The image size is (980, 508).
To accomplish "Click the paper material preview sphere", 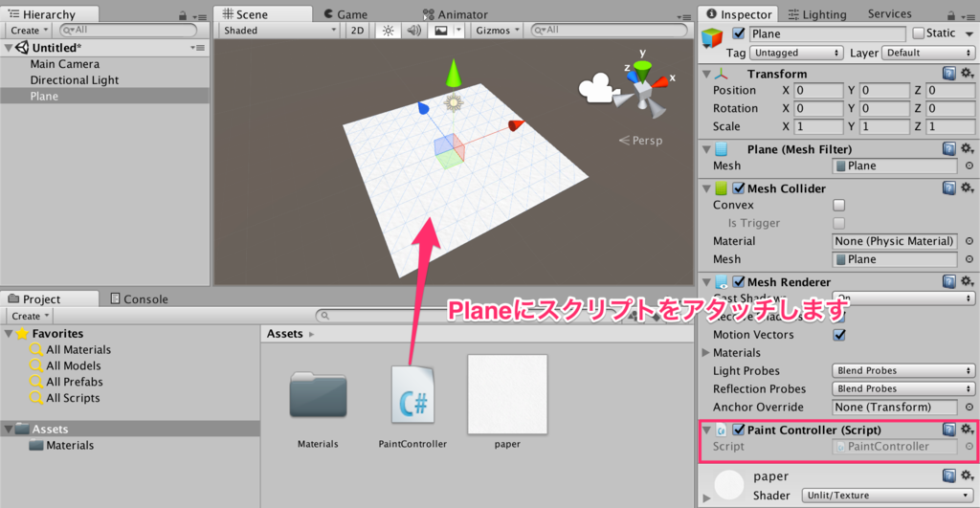I will 728,485.
